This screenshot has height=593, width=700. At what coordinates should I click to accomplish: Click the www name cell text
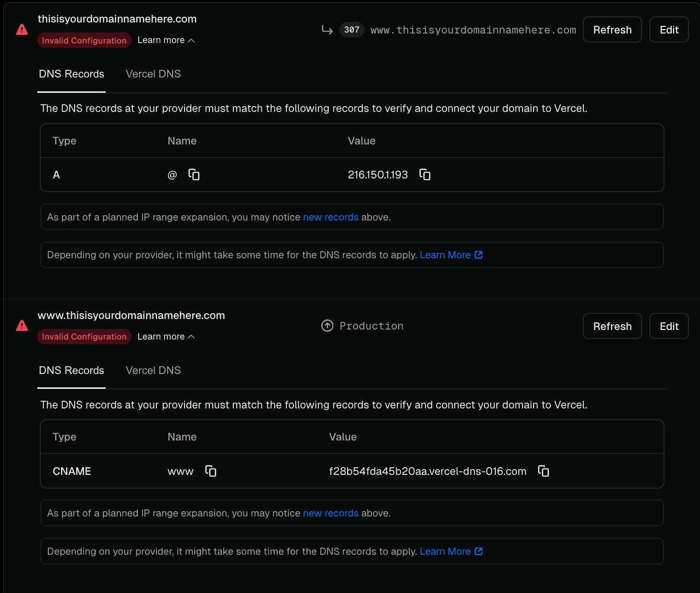181,472
